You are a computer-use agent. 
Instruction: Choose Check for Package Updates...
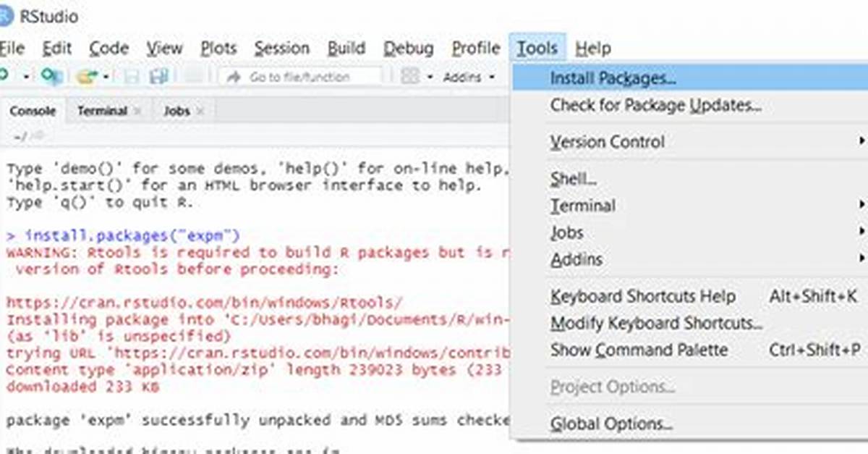click(x=689, y=106)
